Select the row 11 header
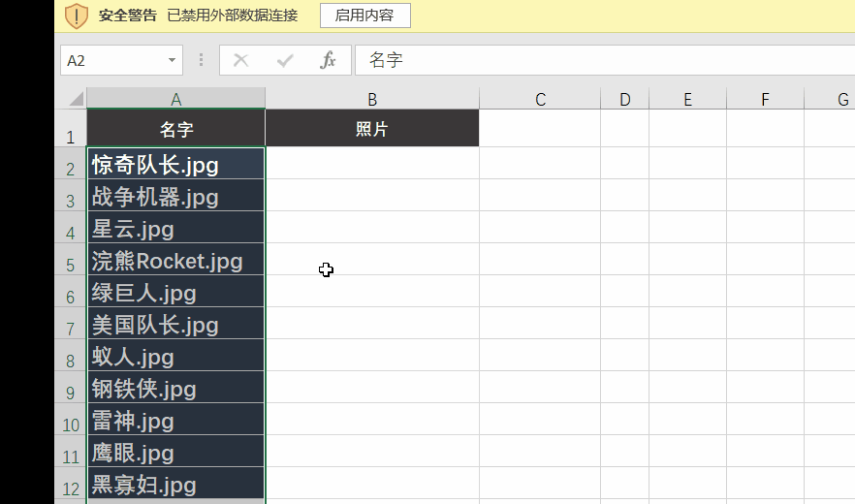Screen dimensions: 855x504 [71, 451]
